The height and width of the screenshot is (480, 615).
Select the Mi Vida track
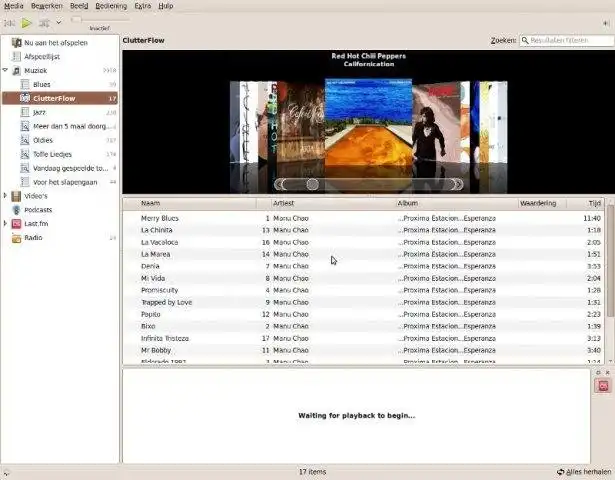click(364, 278)
